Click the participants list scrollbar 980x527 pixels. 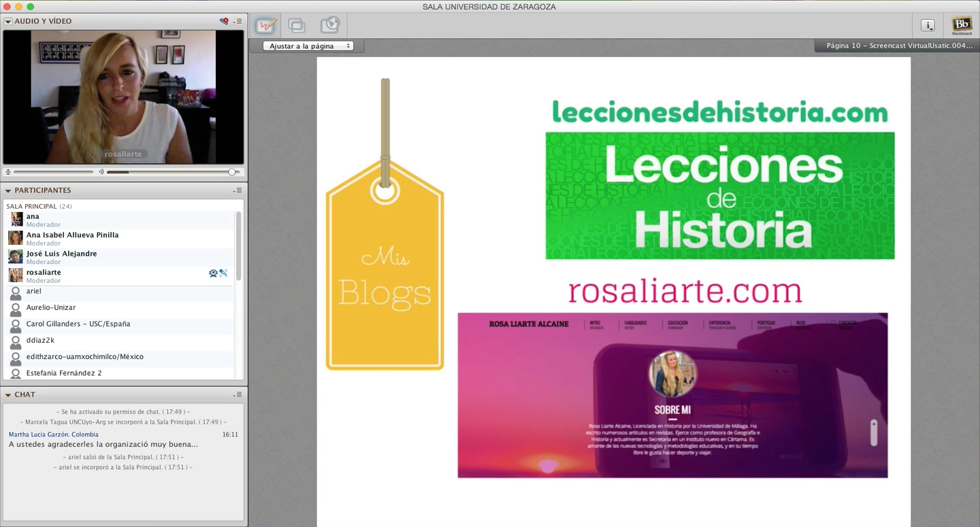(238, 245)
